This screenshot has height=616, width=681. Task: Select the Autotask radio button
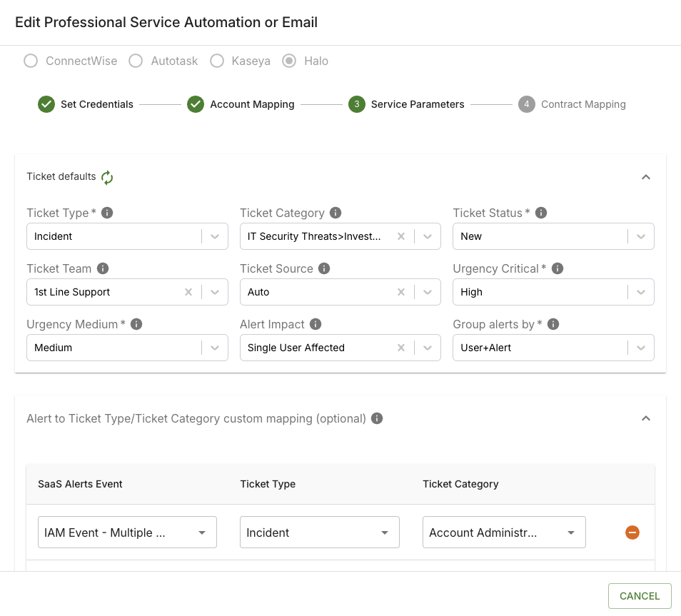tap(136, 61)
